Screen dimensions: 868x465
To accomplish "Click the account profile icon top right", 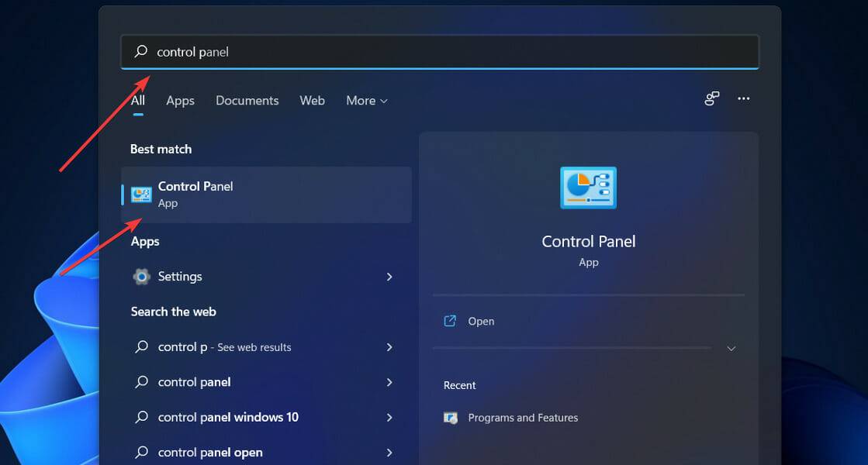I will (711, 98).
